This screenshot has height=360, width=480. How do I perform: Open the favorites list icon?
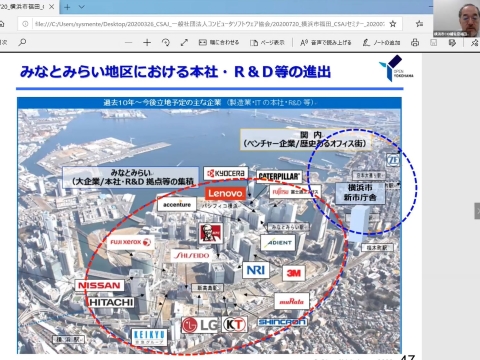coord(419,24)
